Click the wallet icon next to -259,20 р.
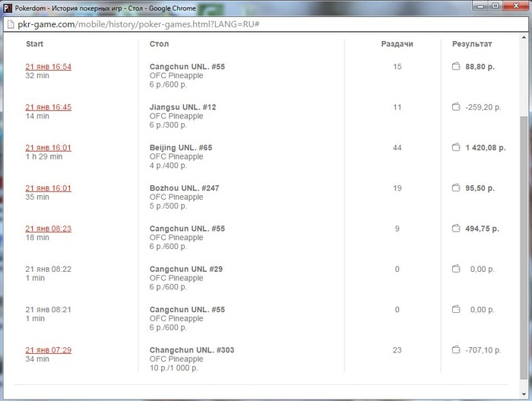The image size is (532, 401). pyautogui.click(x=456, y=107)
